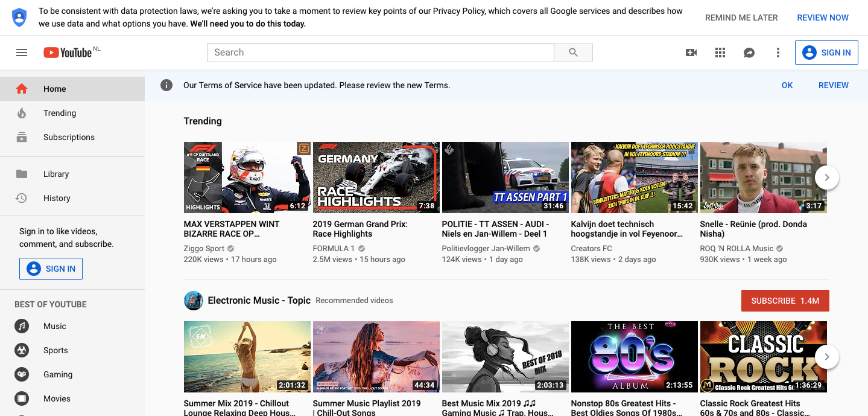The image size is (868, 416).
Task: Open Kalvijn Feyenoord stadium thumbnail
Action: tap(635, 178)
